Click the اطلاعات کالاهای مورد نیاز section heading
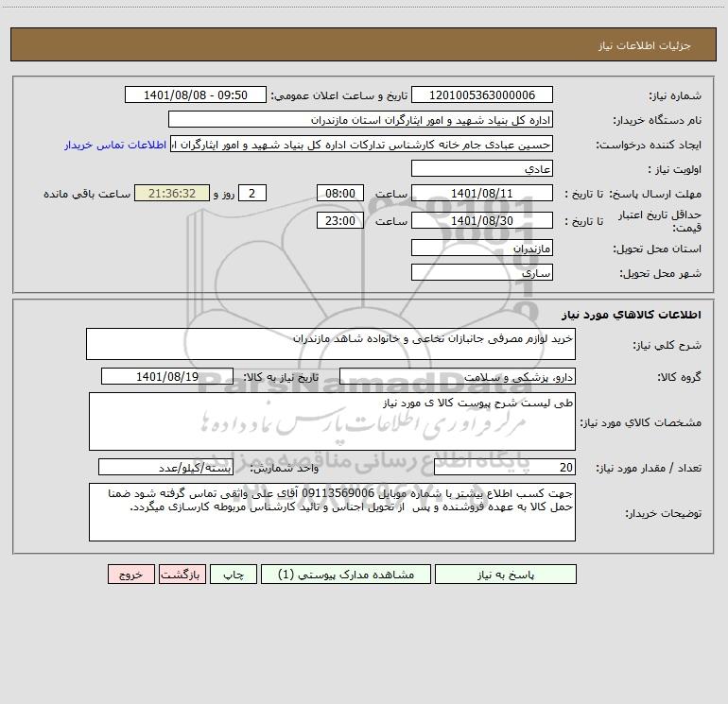 pyautogui.click(x=632, y=315)
